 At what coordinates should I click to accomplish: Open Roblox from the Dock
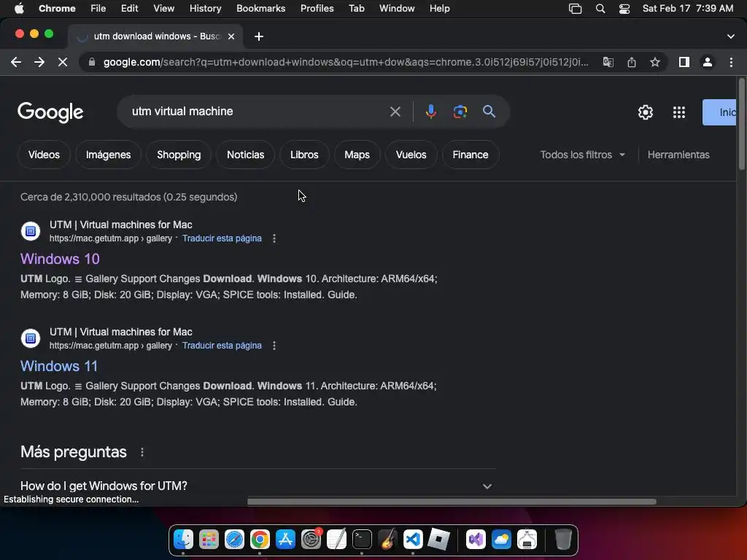tap(438, 540)
